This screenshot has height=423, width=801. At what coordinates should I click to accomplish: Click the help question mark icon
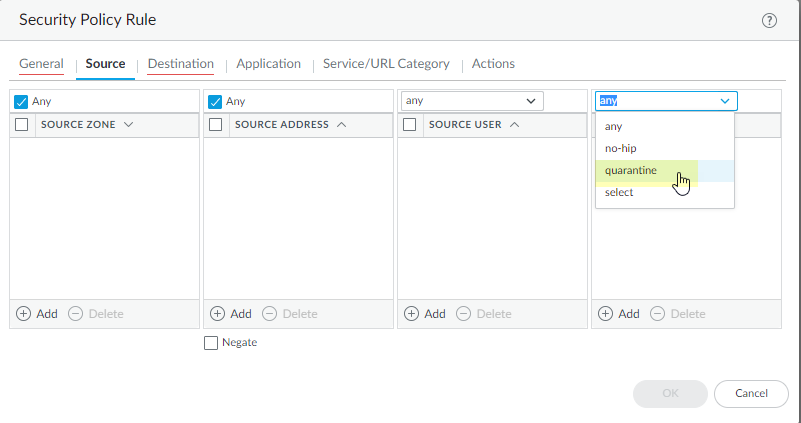pos(769,20)
